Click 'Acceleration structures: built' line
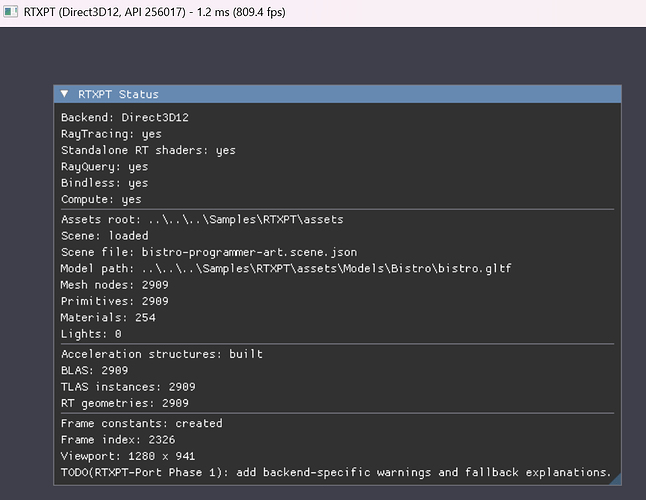This screenshot has width=646, height=500. pyautogui.click(x=162, y=354)
